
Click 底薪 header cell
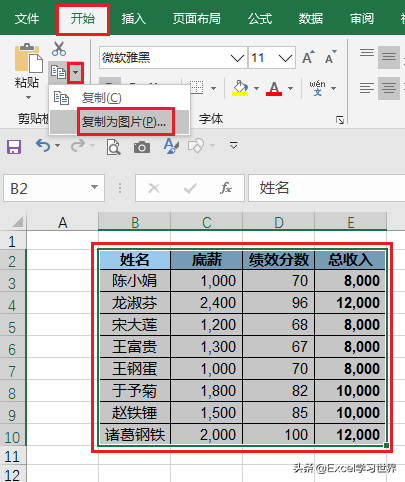click(x=207, y=260)
